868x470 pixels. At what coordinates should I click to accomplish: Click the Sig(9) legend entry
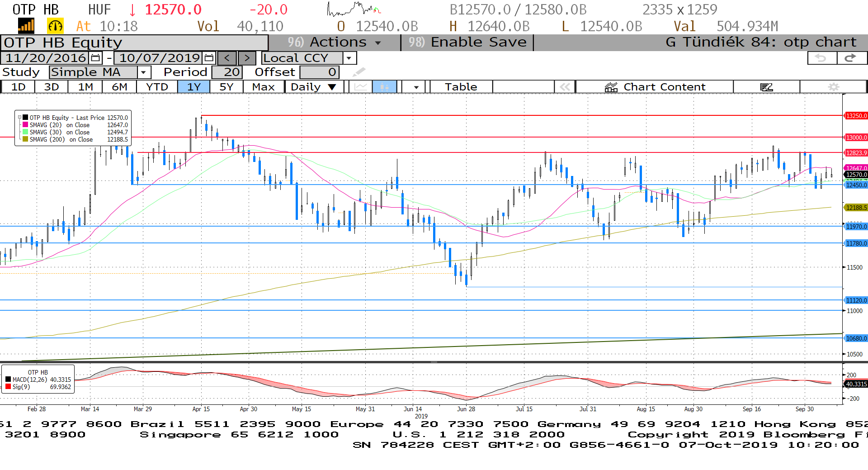point(38,387)
